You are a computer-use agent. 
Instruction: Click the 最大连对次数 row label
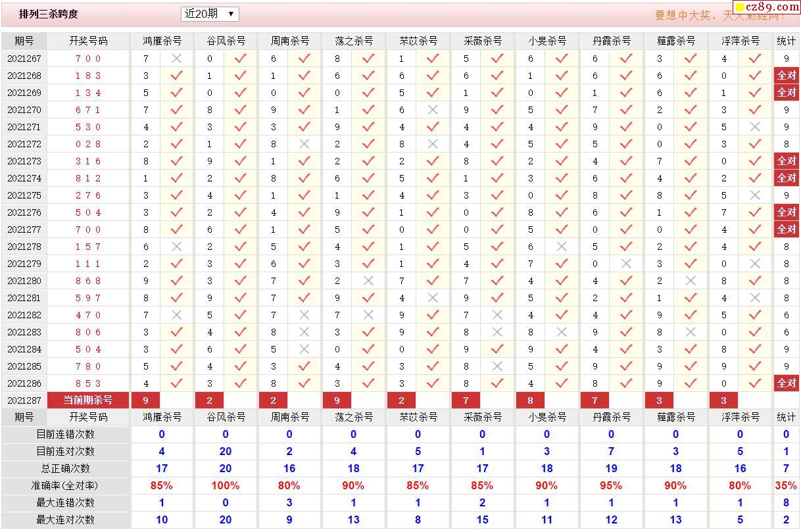(x=65, y=520)
